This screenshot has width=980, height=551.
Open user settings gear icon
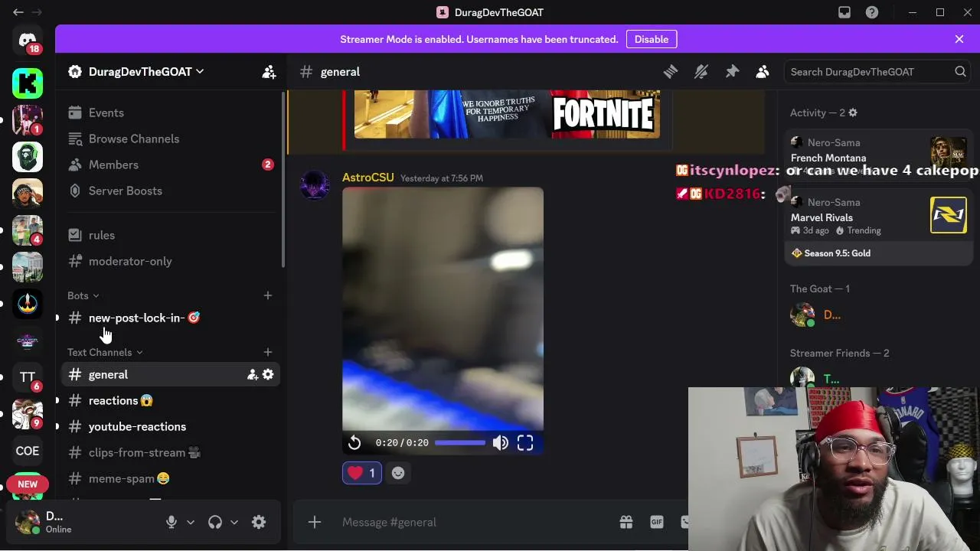[x=259, y=522]
